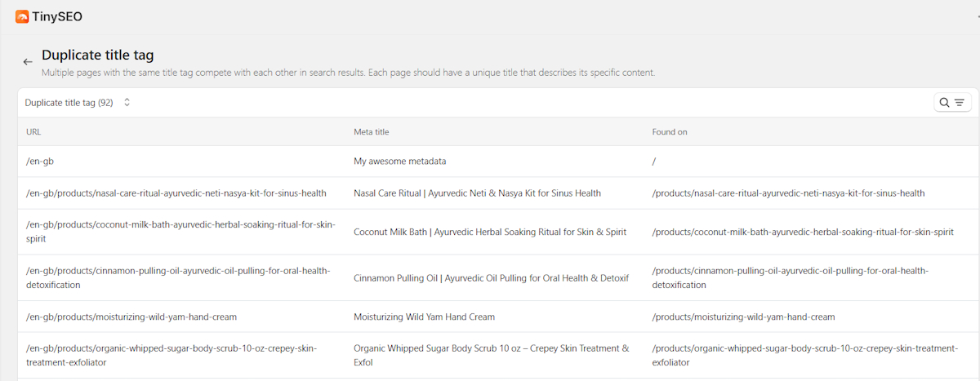Open the nasal-care-ritual en-gb URL row
This screenshot has height=381, width=980.
(176, 193)
